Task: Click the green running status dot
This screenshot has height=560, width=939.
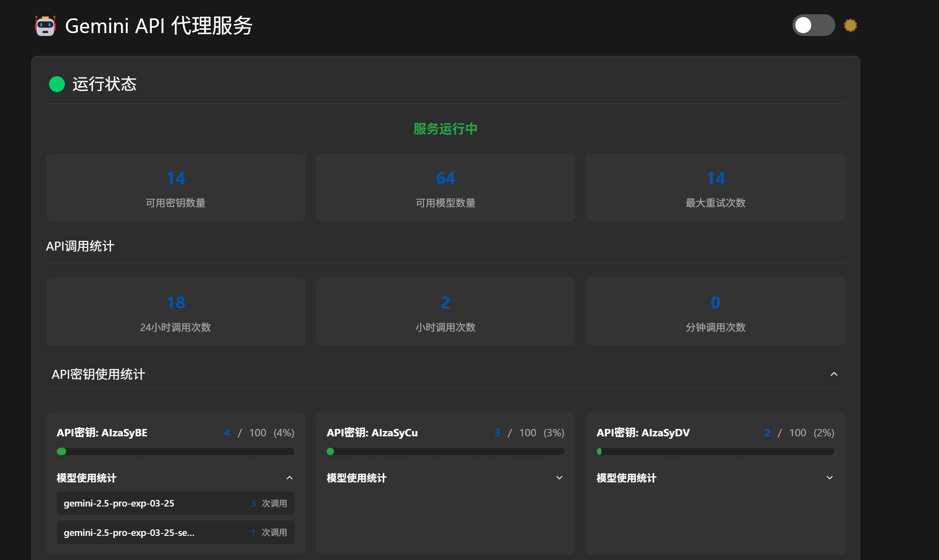Action: (x=57, y=84)
